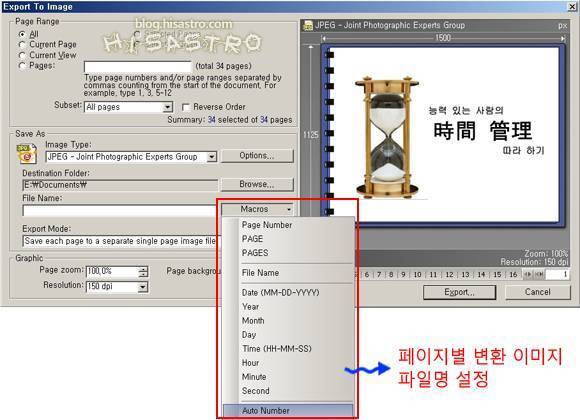Select the Date (MM-DD-YYYY) macro
Image resolution: width=580 pixels, height=420 pixels.
tap(280, 293)
